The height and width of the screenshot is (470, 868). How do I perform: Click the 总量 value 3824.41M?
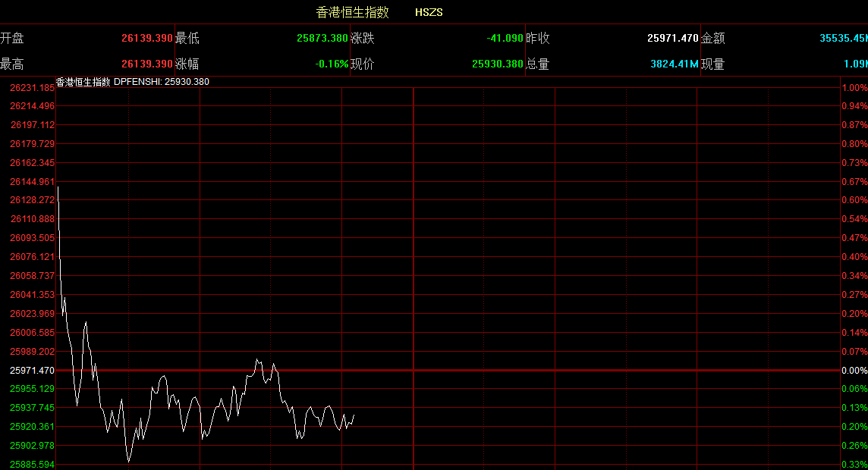(x=674, y=64)
